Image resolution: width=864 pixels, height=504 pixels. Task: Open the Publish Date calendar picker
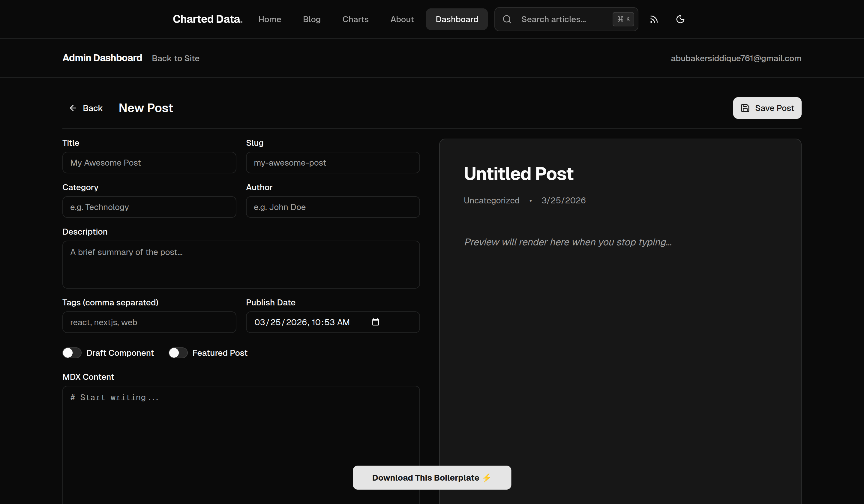375,322
